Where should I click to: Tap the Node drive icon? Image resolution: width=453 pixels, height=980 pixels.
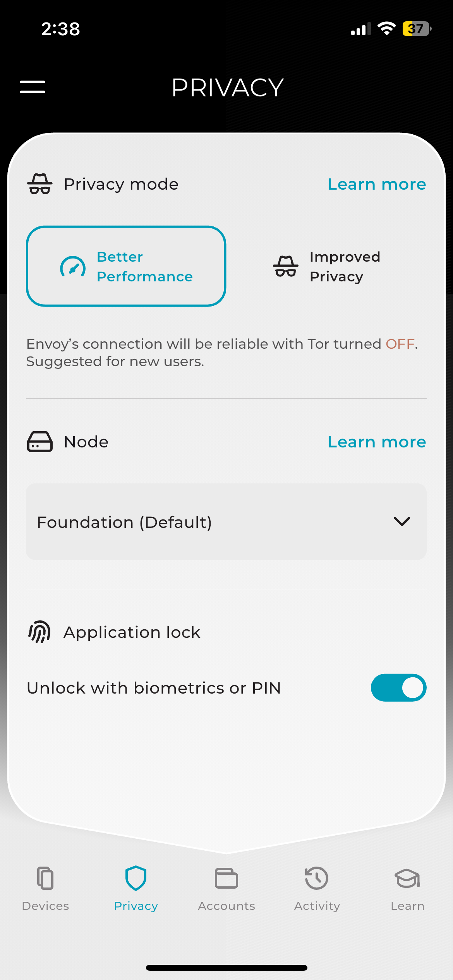point(39,442)
